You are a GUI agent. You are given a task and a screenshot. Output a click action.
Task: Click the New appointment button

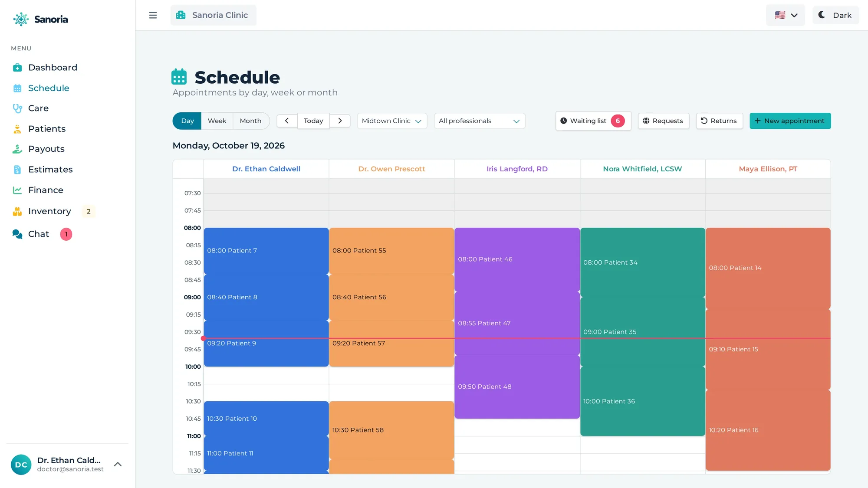point(790,121)
